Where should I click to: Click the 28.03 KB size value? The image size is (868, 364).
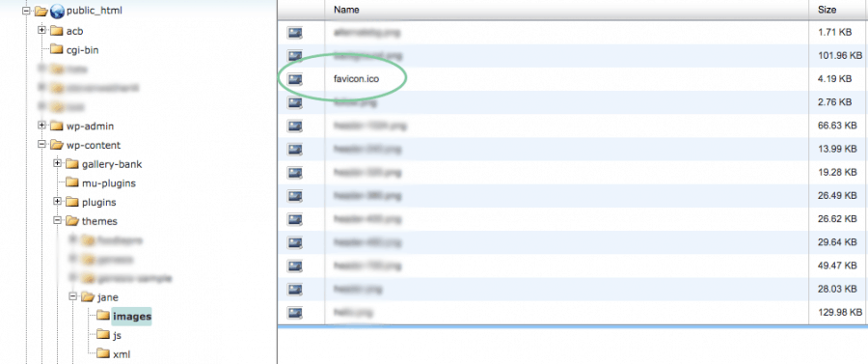[837, 289]
